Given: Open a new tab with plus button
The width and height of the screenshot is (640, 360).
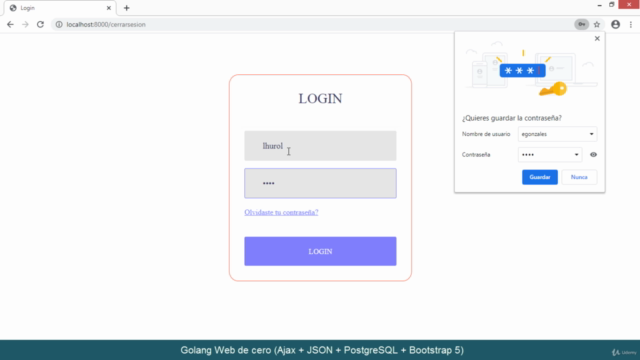Looking at the screenshot, I should [x=127, y=8].
